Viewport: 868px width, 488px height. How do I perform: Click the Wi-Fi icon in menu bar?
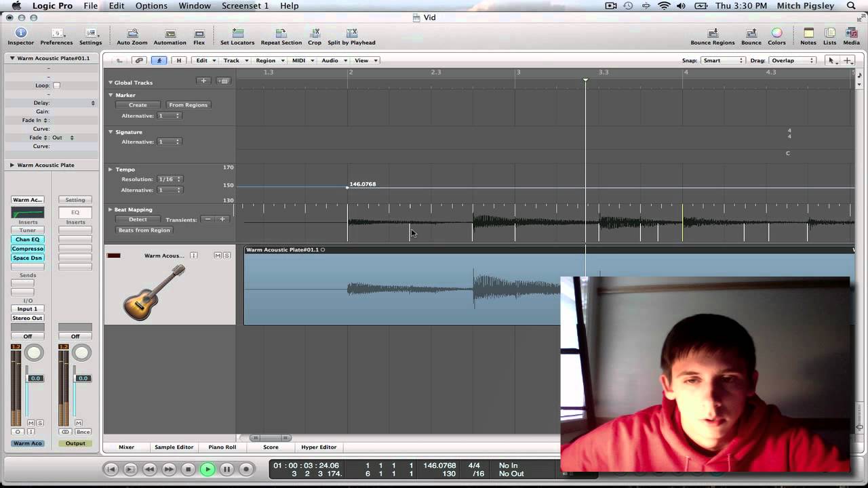click(664, 5)
